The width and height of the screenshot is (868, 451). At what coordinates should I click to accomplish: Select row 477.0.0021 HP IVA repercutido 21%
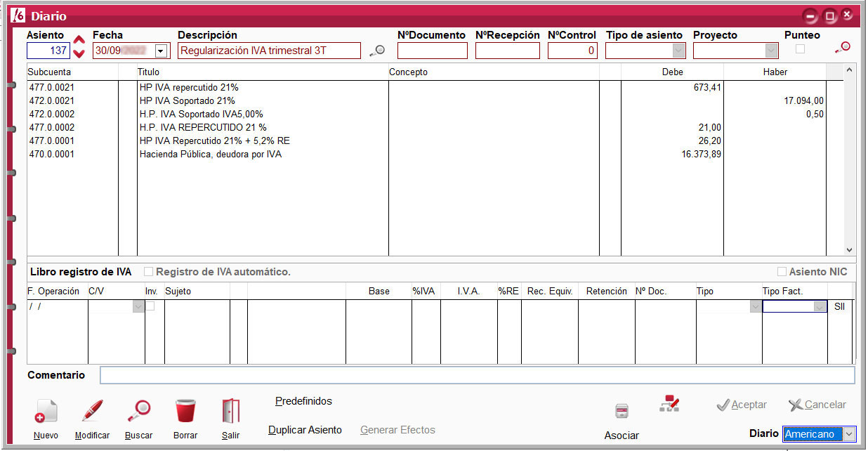426,88
